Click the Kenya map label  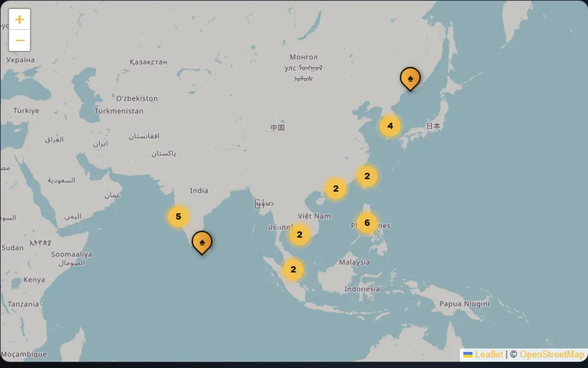pyautogui.click(x=34, y=280)
